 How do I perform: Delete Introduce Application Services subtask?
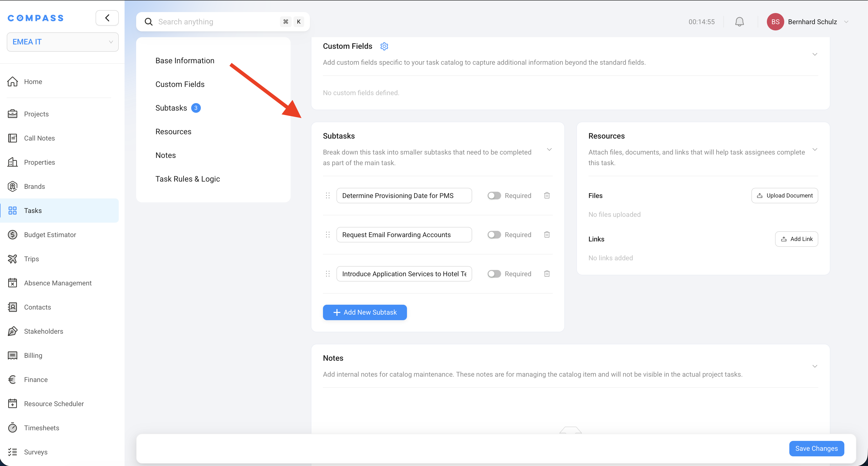[547, 274]
